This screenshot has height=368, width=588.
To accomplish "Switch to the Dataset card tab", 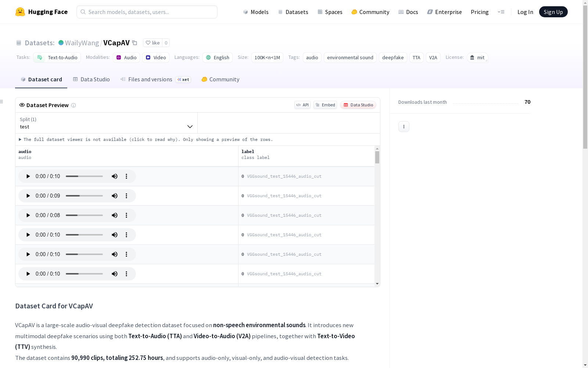I will point(41,79).
